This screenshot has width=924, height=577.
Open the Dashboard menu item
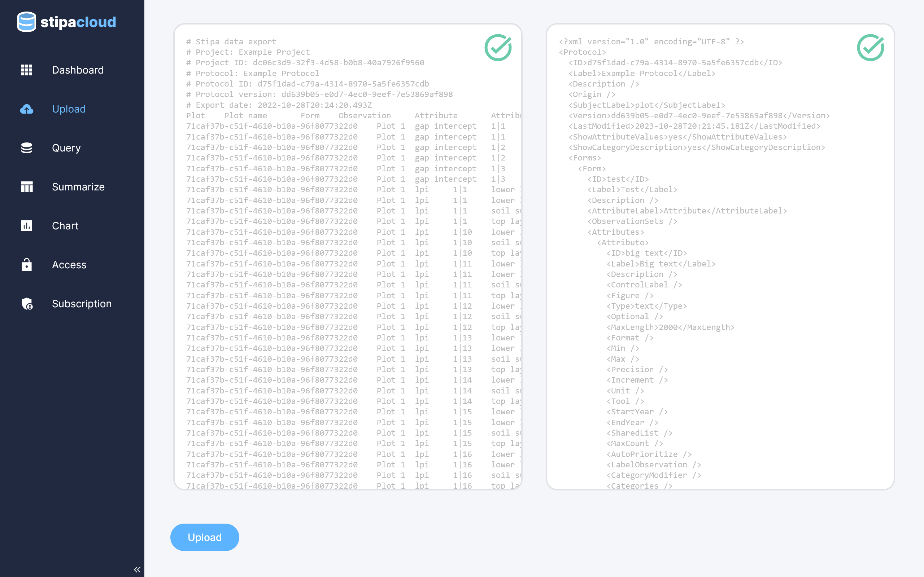[78, 70]
